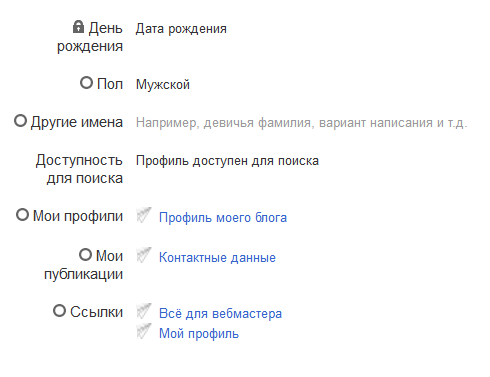Click the Доступность для поиска label
This screenshot has width=490, height=377.
[79, 169]
